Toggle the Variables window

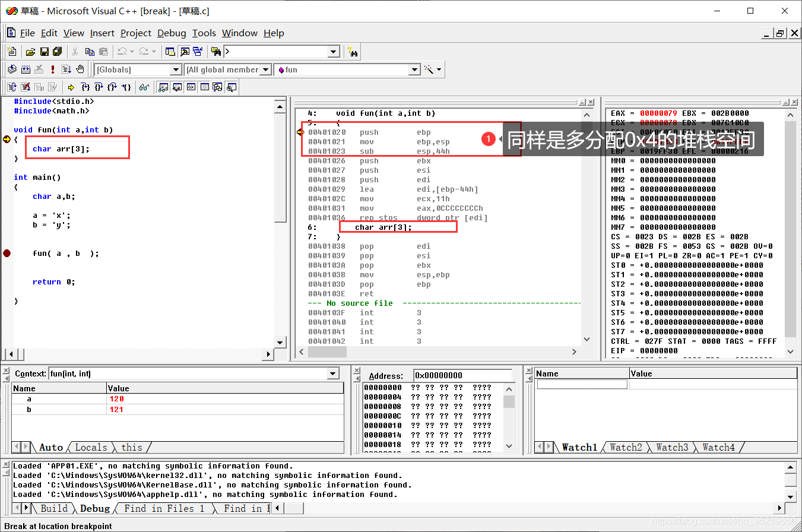click(177, 87)
